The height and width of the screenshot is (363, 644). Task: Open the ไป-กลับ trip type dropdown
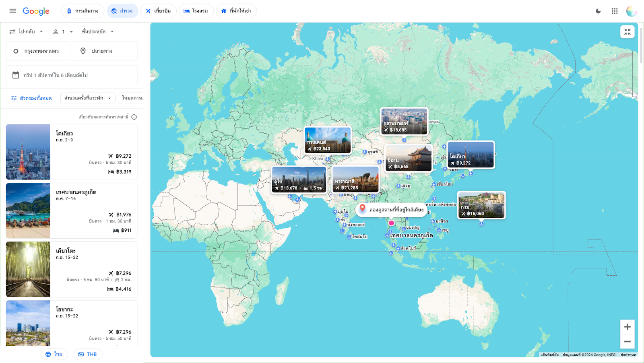point(26,31)
